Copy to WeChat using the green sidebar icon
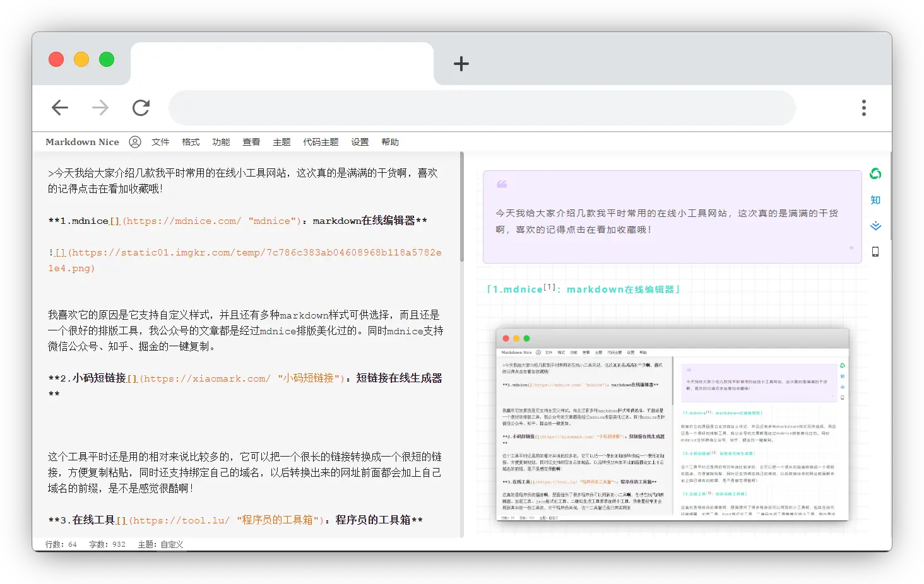The image size is (924, 584). [x=875, y=173]
